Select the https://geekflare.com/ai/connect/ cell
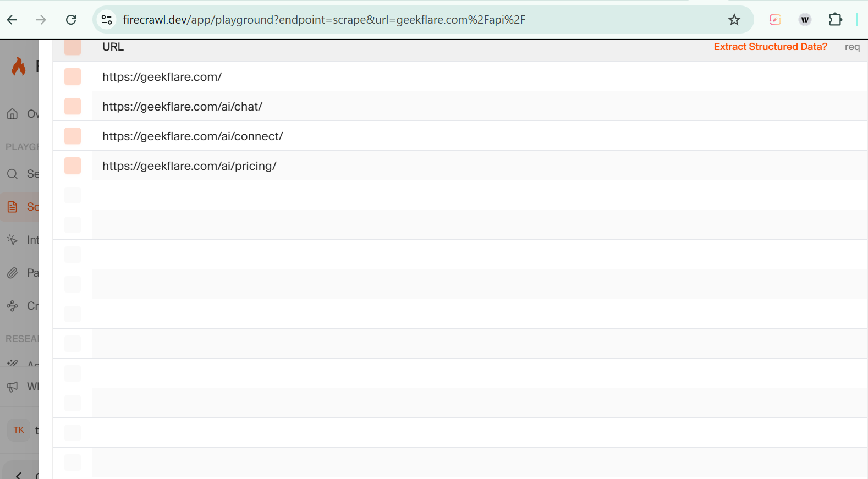The height and width of the screenshot is (479, 868). click(x=479, y=136)
